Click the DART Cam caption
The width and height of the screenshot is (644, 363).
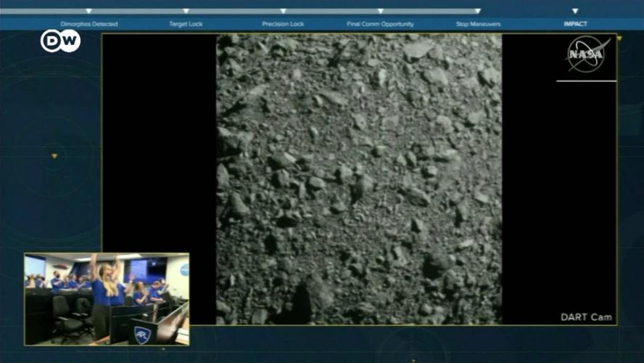586,317
